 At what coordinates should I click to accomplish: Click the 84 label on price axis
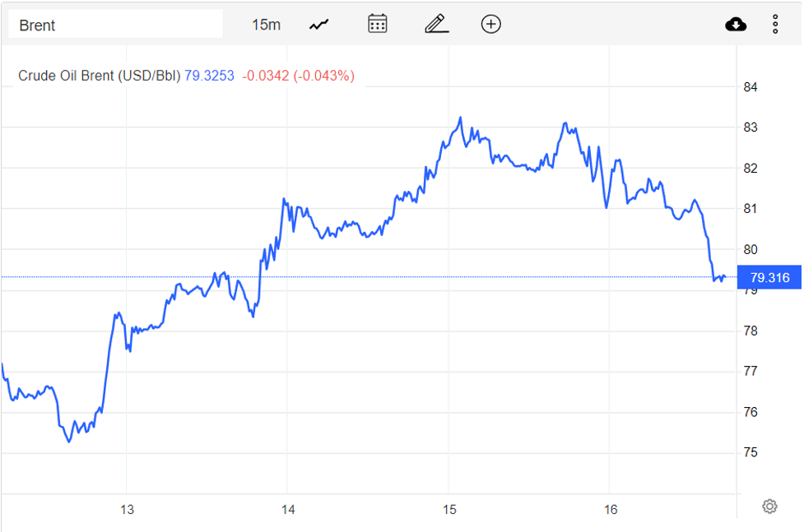(751, 87)
